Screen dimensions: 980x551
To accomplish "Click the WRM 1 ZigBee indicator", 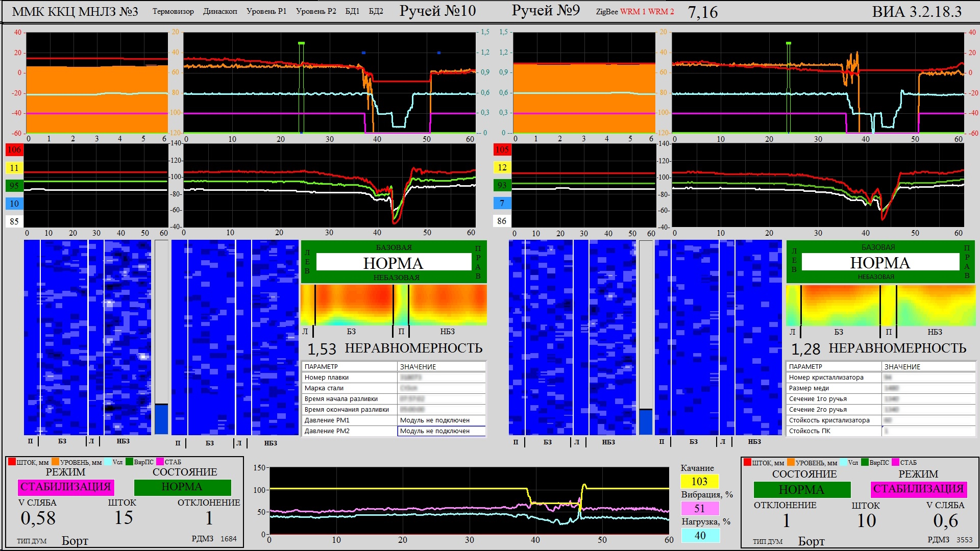I will (633, 11).
